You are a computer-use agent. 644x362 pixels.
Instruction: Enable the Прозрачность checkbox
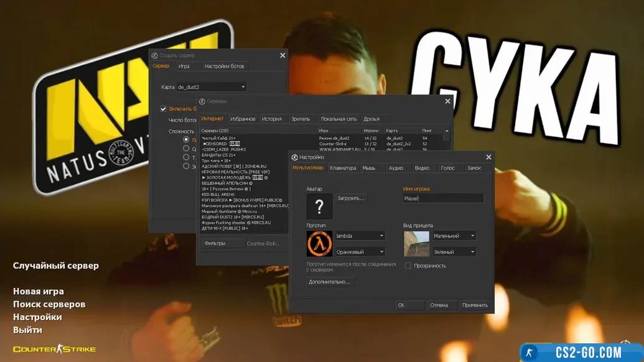(408, 266)
